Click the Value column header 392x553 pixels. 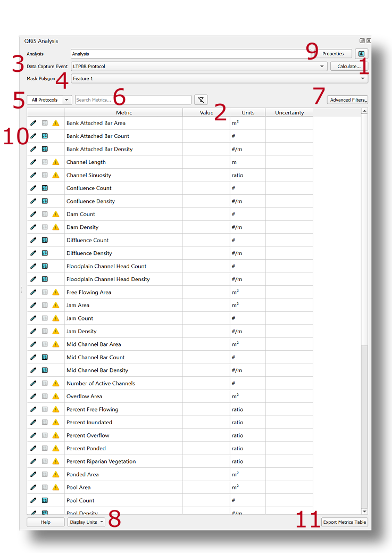[206, 112]
